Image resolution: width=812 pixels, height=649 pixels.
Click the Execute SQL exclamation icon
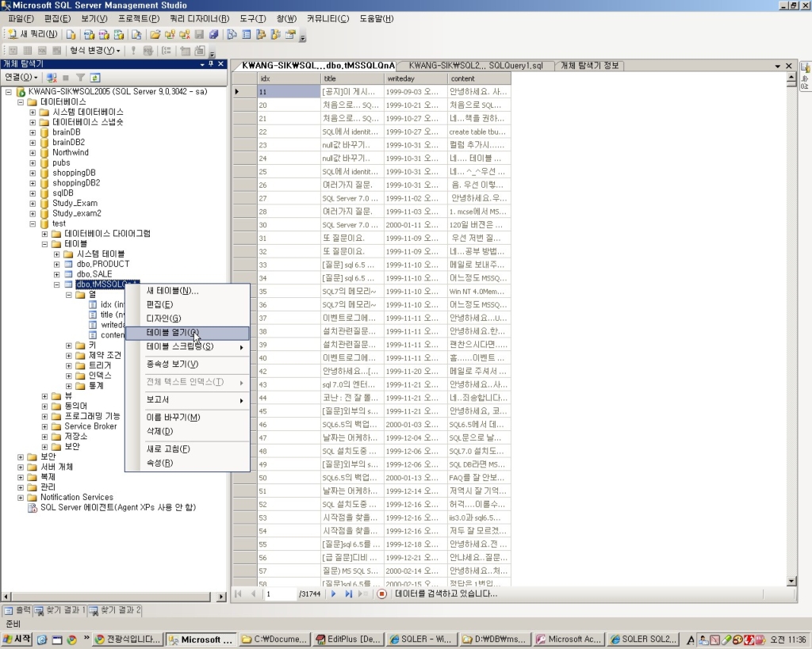click(133, 50)
